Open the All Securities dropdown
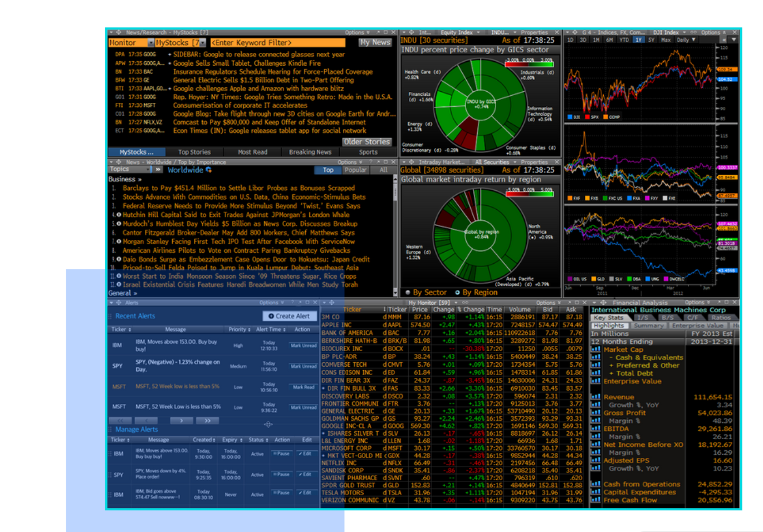Image resolution: width=763 pixels, height=532 pixels. click(496, 162)
